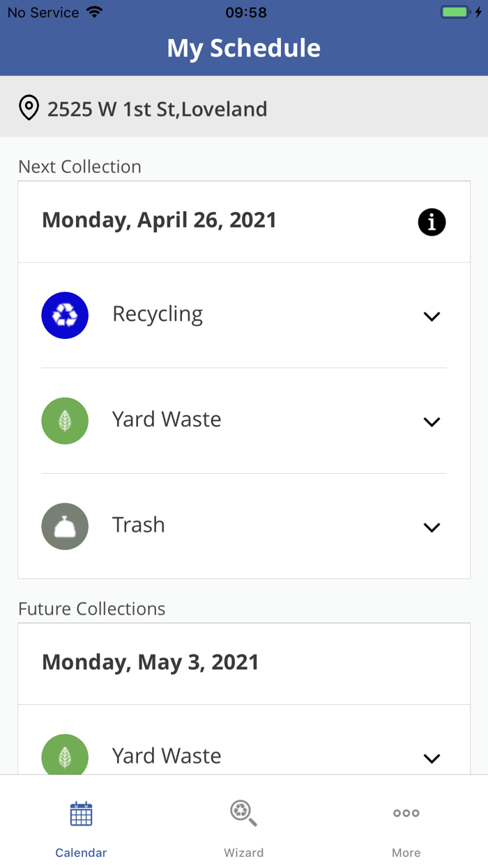Expand the Yard Waste details chevron
The image size is (488, 868).
(432, 421)
